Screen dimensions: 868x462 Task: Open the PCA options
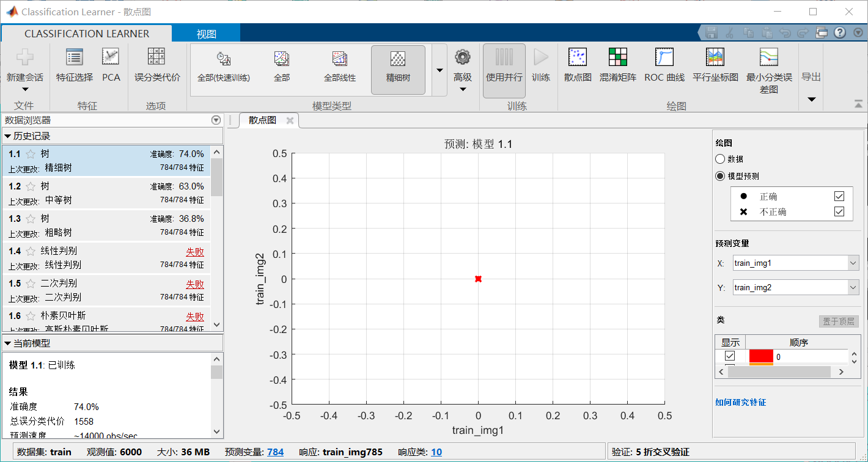click(111, 66)
